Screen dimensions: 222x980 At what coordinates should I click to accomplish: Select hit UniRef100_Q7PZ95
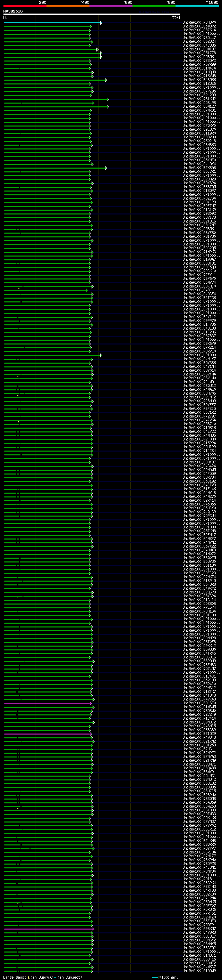[199, 91]
